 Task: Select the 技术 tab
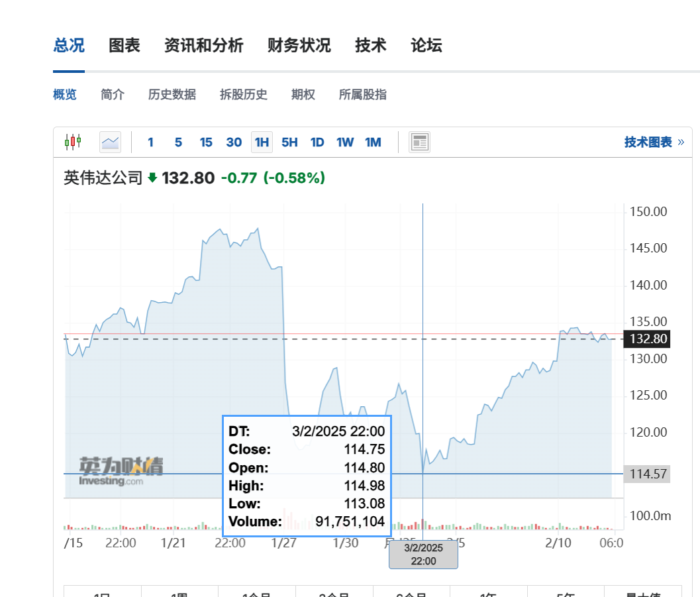371,46
